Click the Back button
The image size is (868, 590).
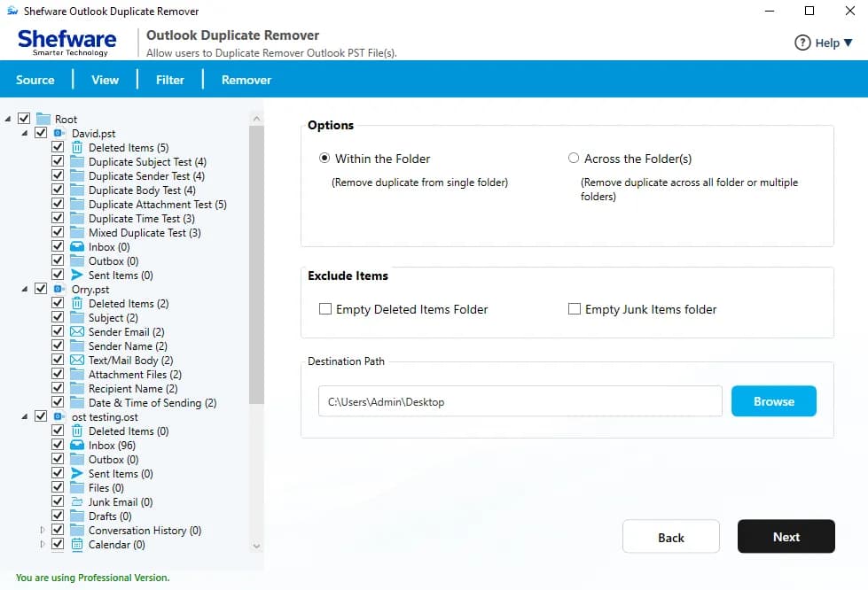[x=671, y=536]
